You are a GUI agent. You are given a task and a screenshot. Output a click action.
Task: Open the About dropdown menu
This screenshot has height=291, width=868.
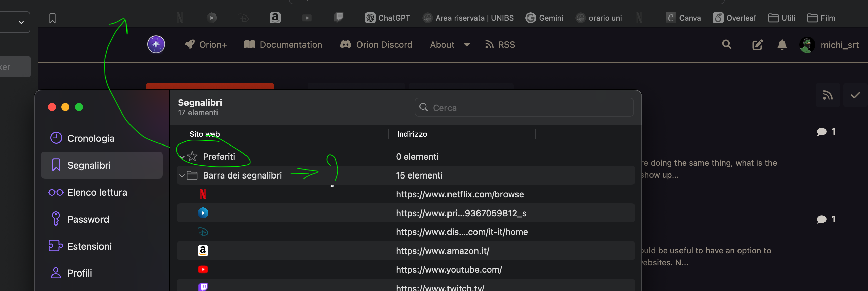pyautogui.click(x=450, y=45)
